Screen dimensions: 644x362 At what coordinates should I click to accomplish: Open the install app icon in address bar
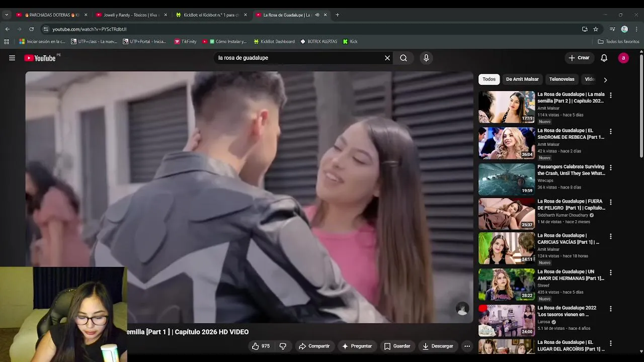tap(585, 29)
